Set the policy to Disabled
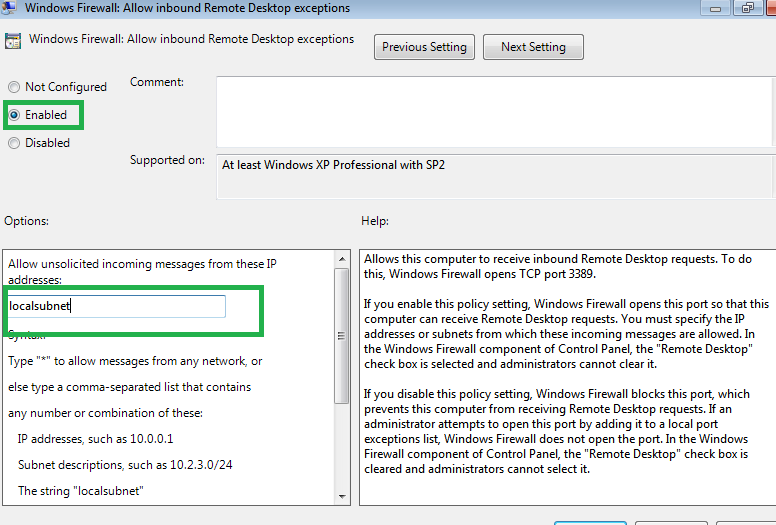776x525 pixels. (14, 143)
